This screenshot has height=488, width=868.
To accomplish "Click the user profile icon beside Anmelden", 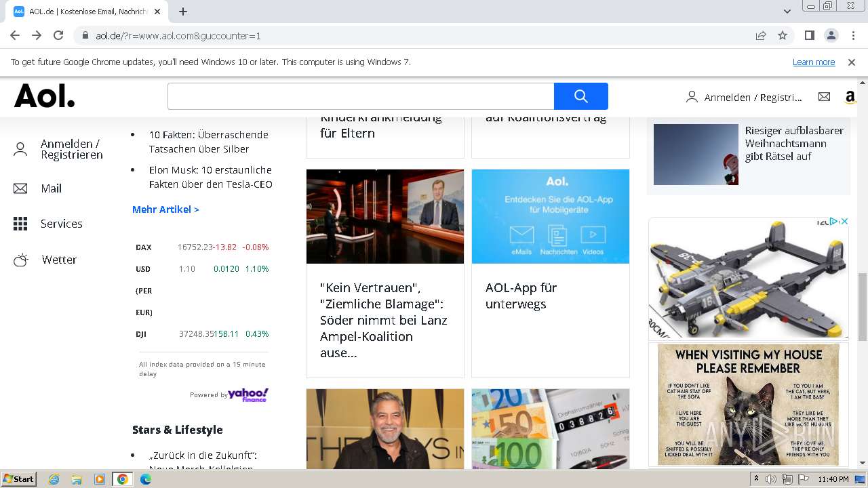I will coord(692,97).
